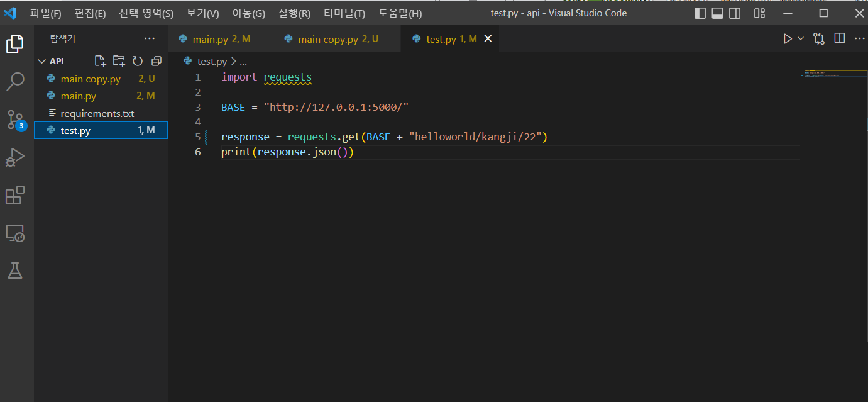Select test.py in file explorer
Screen dimensions: 868x402
101,130
